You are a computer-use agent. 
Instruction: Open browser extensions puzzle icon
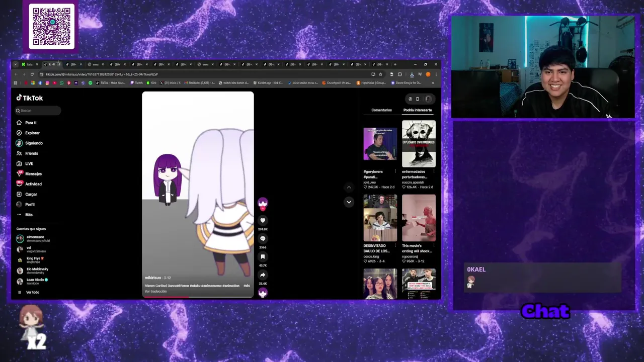[x=400, y=74]
